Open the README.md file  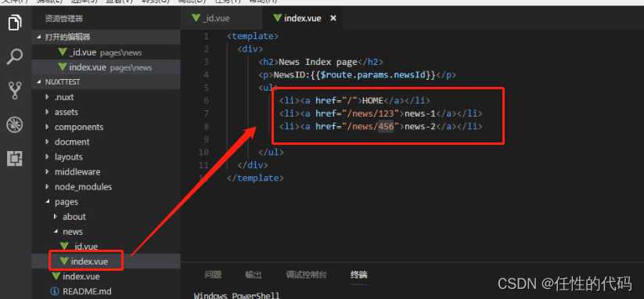pos(106,291)
